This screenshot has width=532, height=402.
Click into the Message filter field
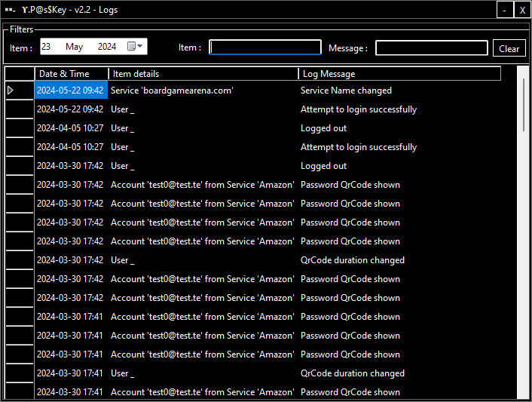click(x=431, y=48)
